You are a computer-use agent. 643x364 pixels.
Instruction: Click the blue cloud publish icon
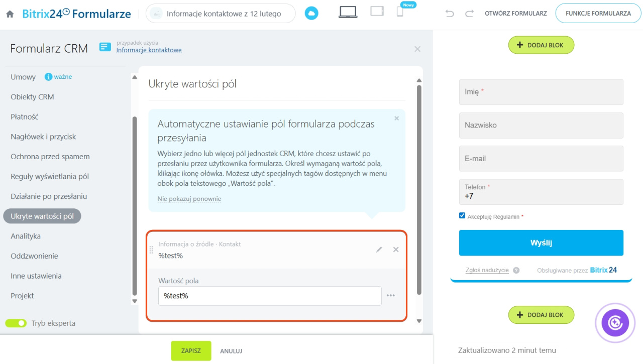311,14
